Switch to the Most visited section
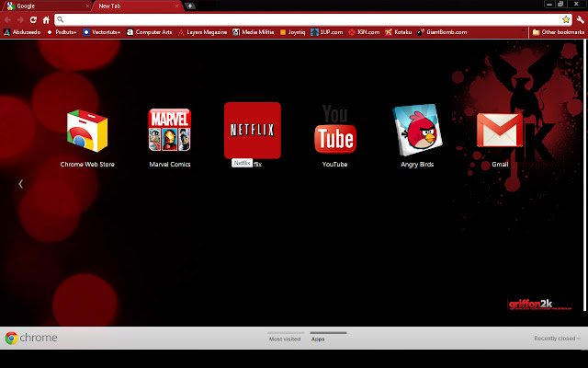Image resolution: width=588 pixels, height=368 pixels. coord(285,339)
